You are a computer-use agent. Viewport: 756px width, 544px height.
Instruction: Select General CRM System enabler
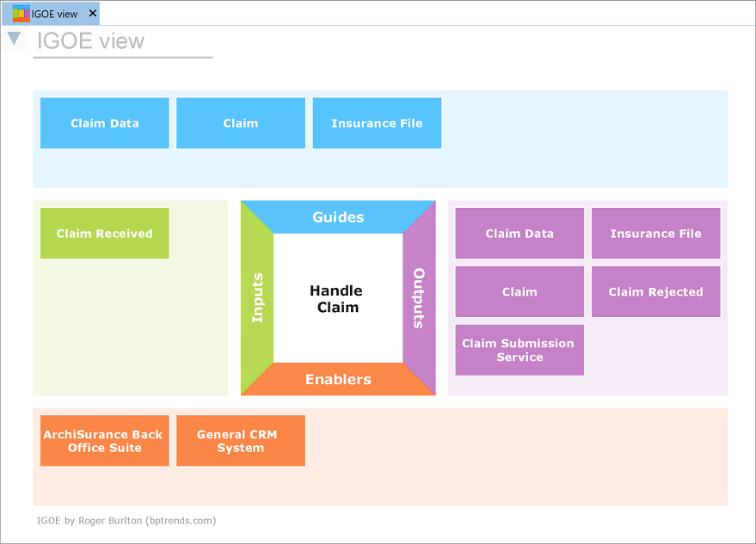(x=241, y=441)
